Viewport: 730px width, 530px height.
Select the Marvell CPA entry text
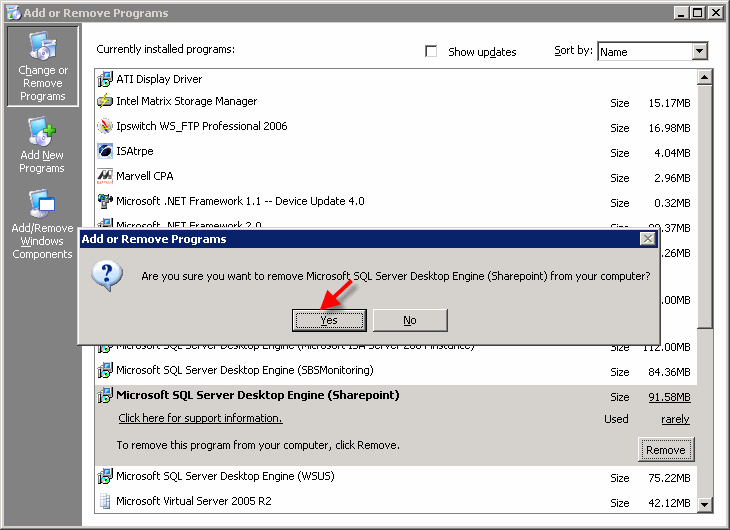145,176
